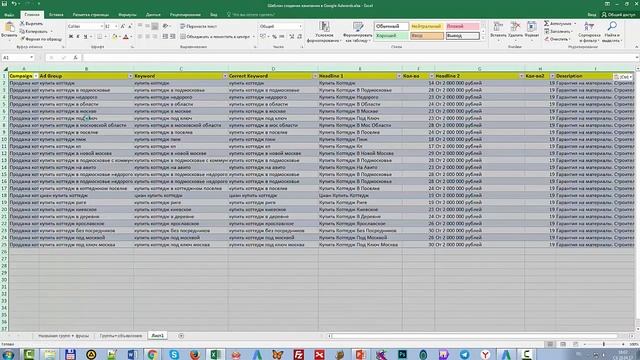Click the Share (Общий доступ) button

(x=618, y=15)
